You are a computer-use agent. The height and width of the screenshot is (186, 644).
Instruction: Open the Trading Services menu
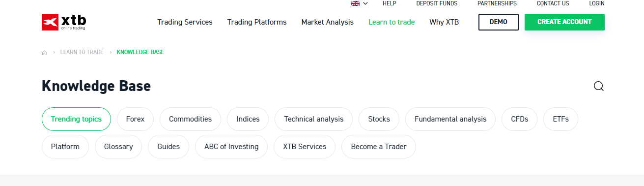pyautogui.click(x=185, y=22)
